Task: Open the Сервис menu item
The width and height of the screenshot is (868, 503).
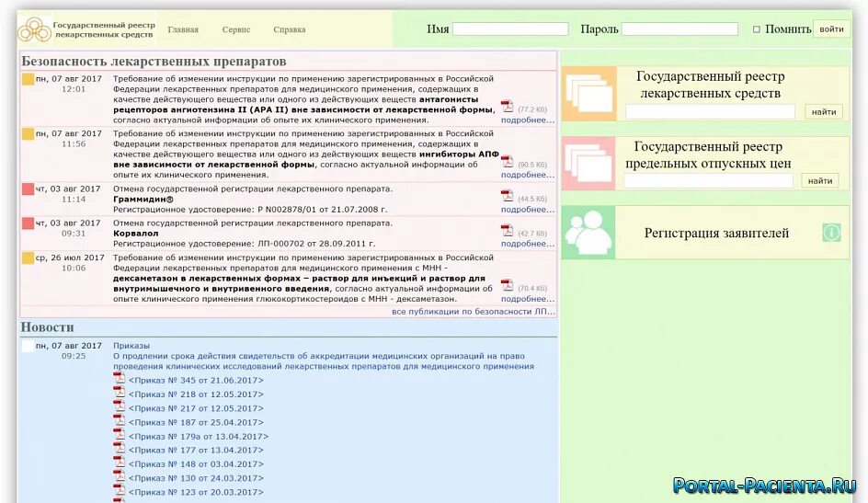Action: coord(235,29)
